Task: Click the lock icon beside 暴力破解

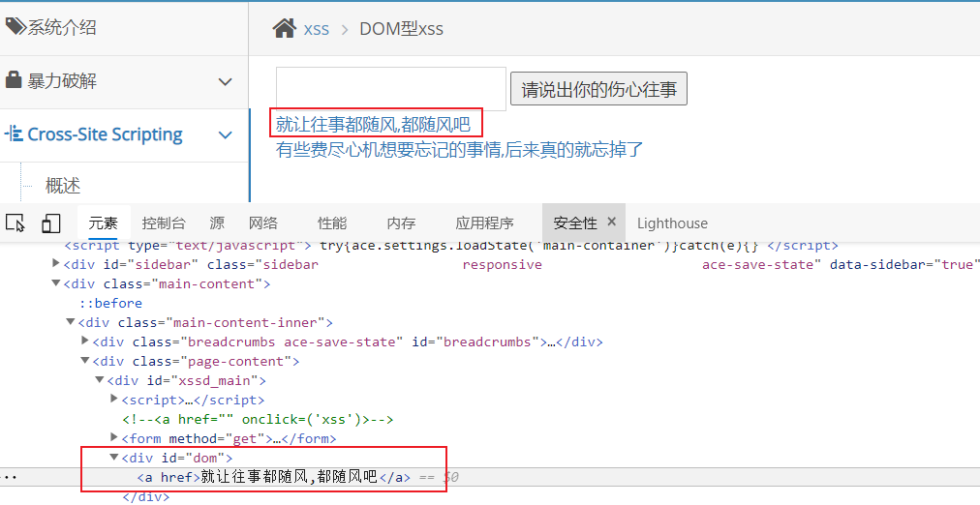Action: (14, 80)
